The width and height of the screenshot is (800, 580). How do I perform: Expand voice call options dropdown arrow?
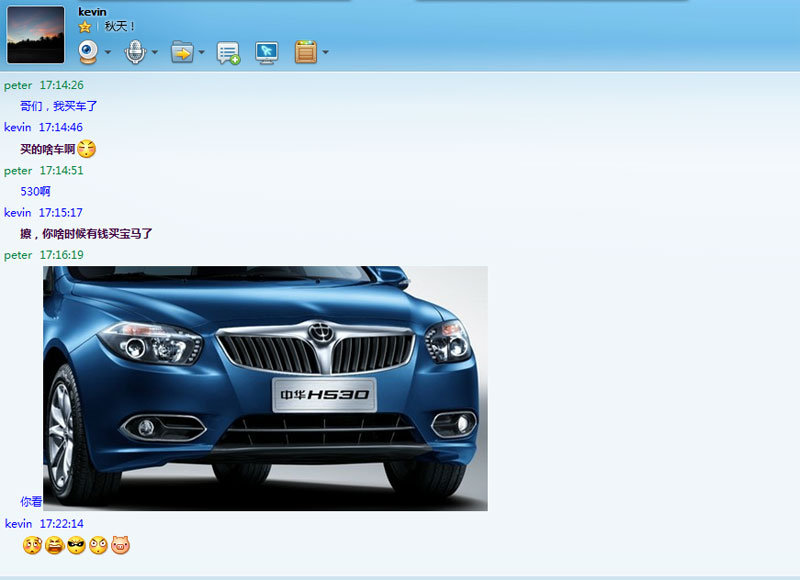click(155, 52)
